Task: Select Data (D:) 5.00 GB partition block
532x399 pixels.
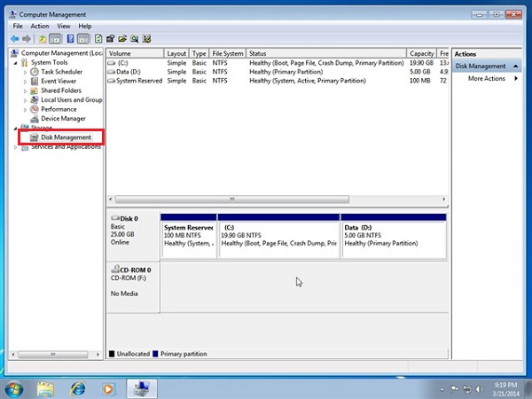Action: coord(394,236)
